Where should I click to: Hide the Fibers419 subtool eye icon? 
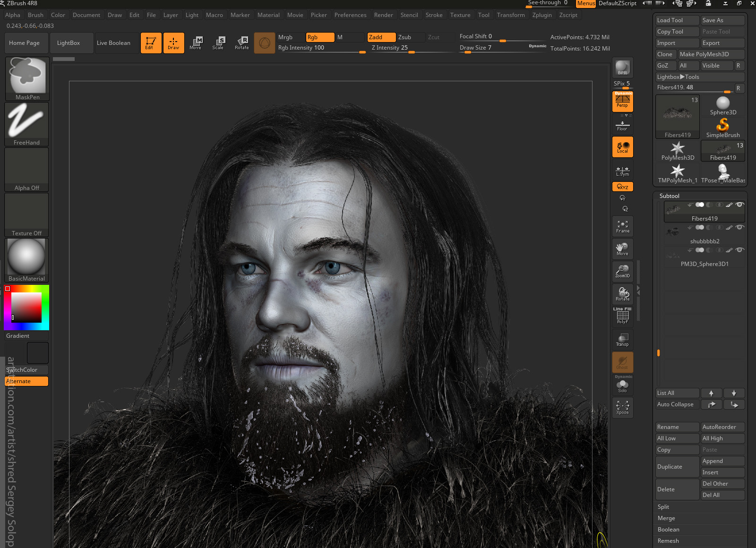pyautogui.click(x=740, y=205)
